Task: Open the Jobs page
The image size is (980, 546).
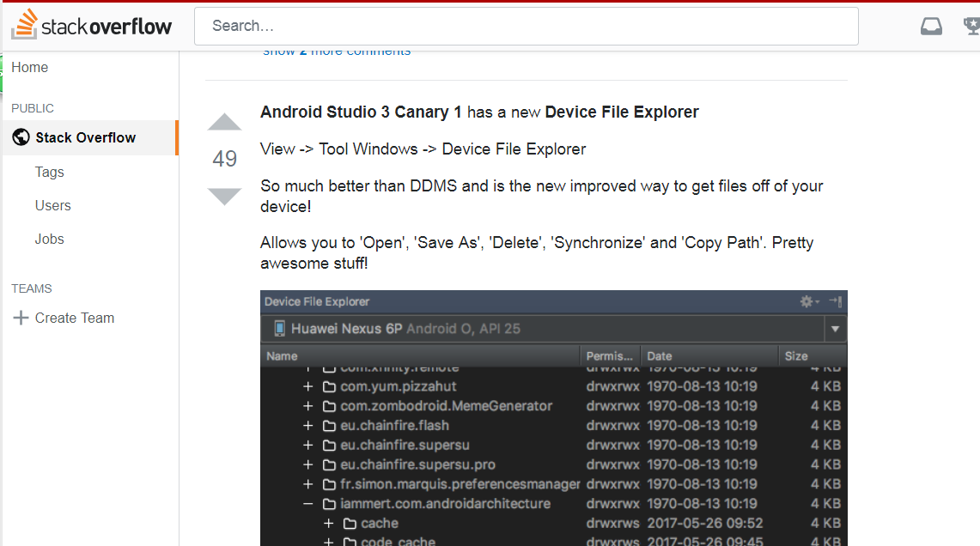Action: pos(49,240)
